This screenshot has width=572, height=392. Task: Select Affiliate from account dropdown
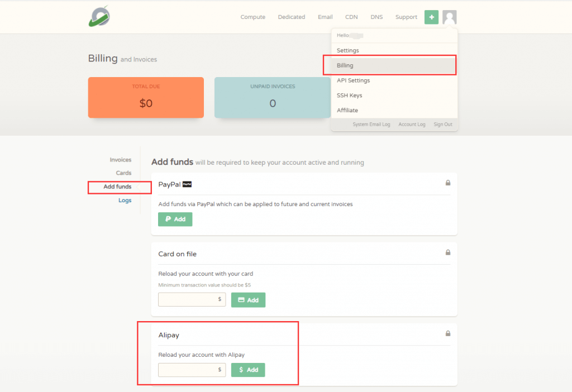click(x=394, y=110)
